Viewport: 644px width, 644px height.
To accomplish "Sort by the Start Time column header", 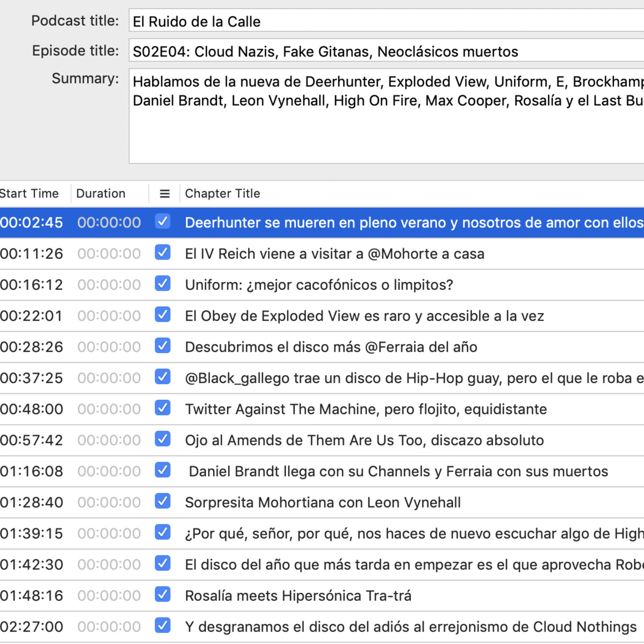I will [29, 194].
